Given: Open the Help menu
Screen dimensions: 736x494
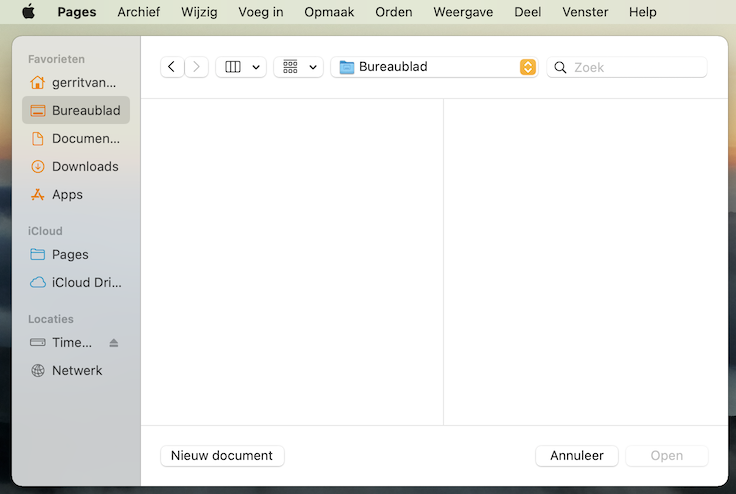Looking at the screenshot, I should point(643,12).
